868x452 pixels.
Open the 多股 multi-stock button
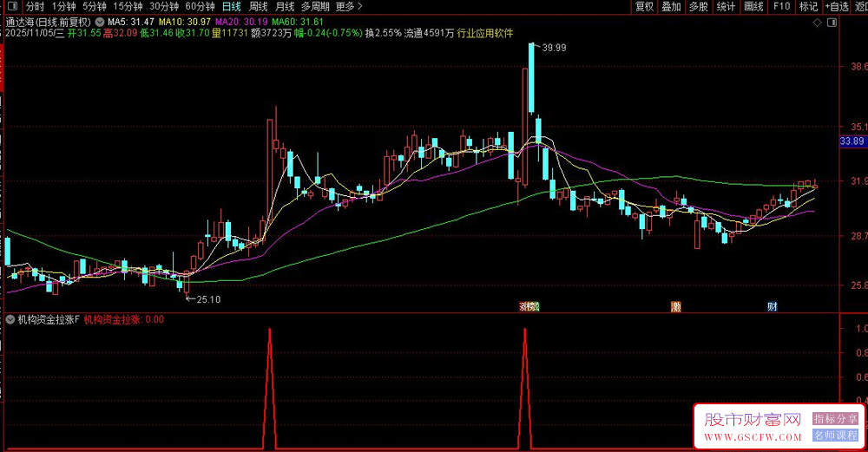699,7
